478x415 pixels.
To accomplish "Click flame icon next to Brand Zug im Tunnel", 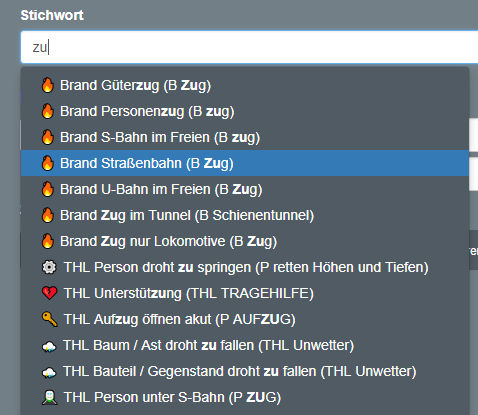I will click(48, 215).
